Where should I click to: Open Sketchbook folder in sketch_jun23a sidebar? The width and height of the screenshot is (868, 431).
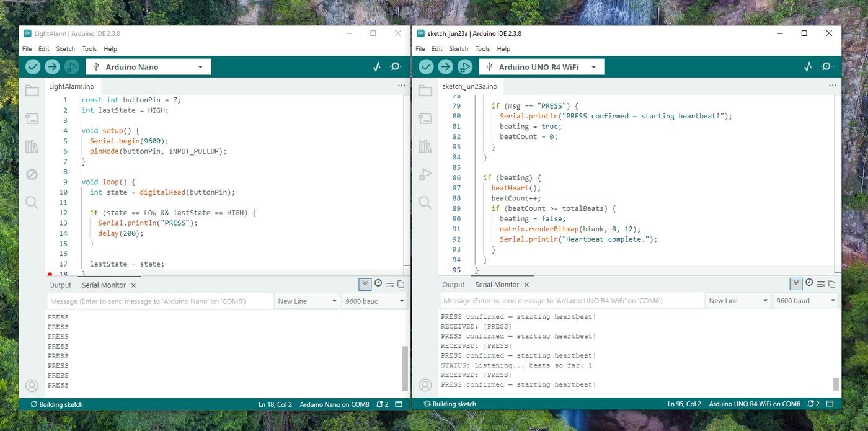click(425, 91)
